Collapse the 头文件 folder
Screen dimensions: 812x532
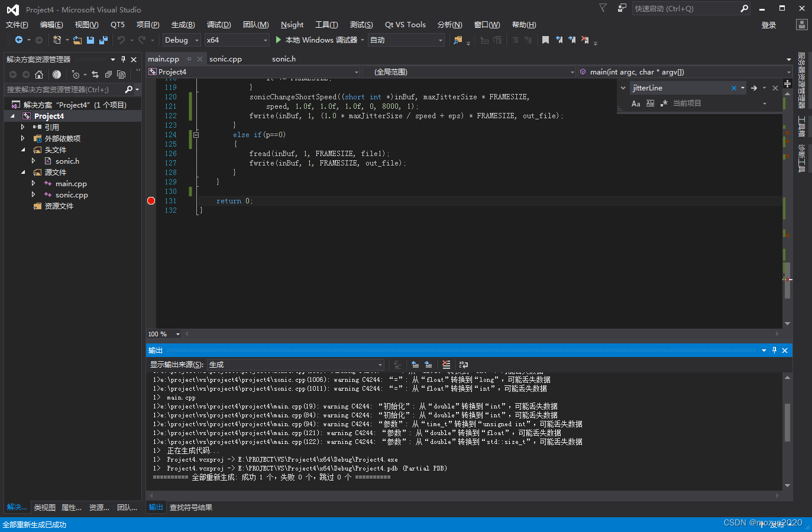23,150
